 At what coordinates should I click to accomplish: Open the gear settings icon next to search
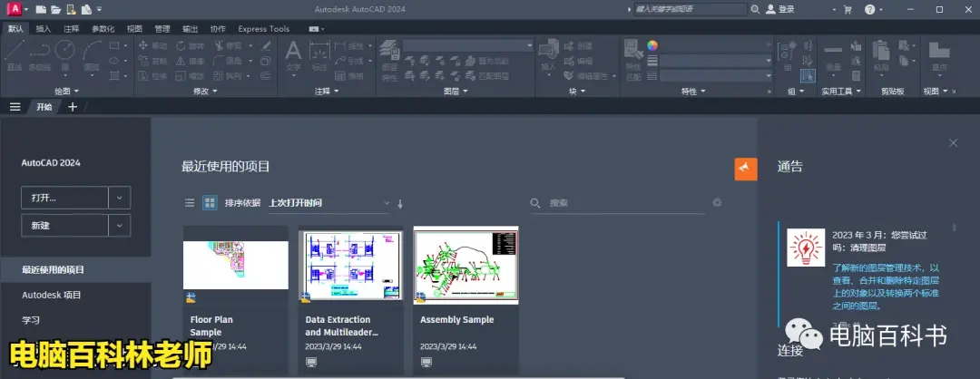(x=717, y=202)
